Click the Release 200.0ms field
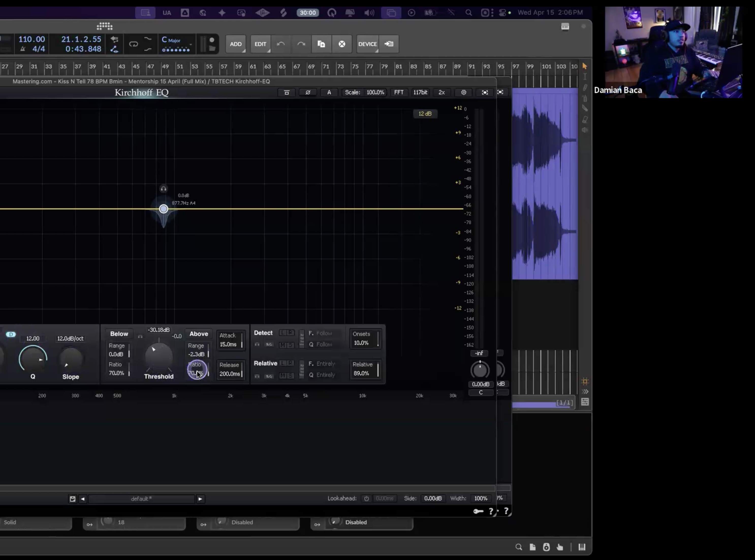This screenshot has height=560, width=755. tap(231, 369)
